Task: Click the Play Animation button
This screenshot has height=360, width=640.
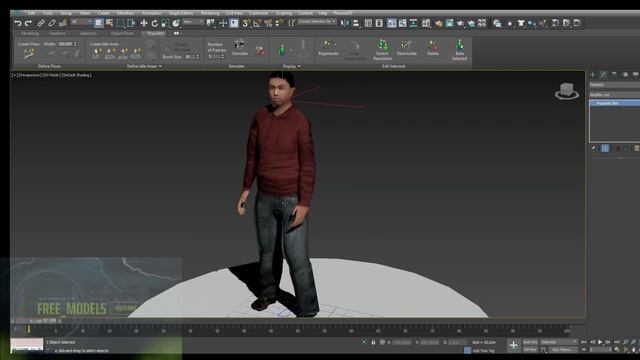Action: pyautogui.click(x=600, y=342)
